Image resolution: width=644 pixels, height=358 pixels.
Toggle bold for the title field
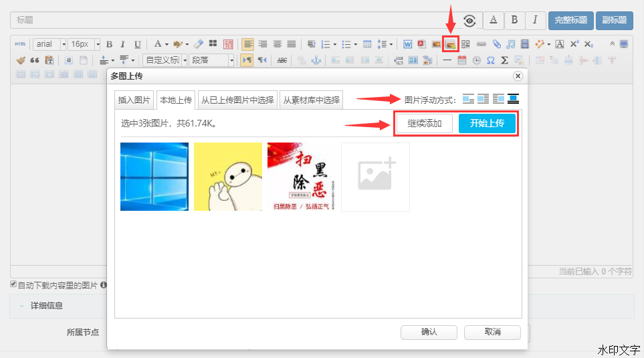click(514, 20)
